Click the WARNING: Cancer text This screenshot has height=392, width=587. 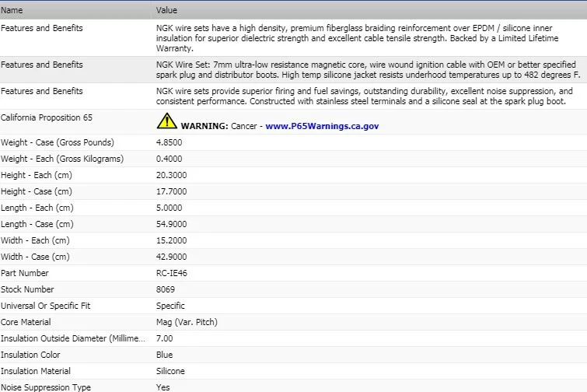(x=219, y=126)
